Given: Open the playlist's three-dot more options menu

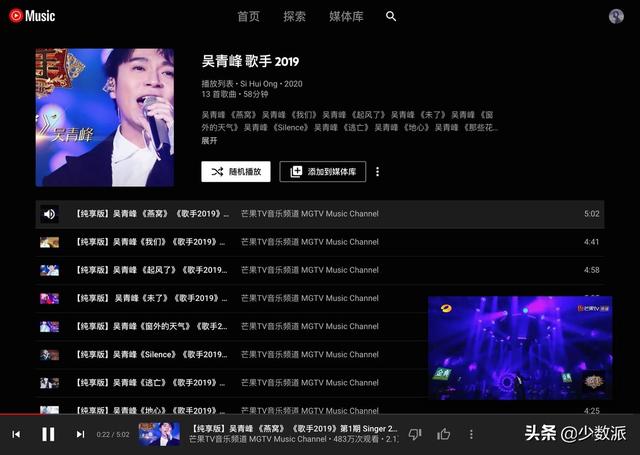Looking at the screenshot, I should click(377, 172).
